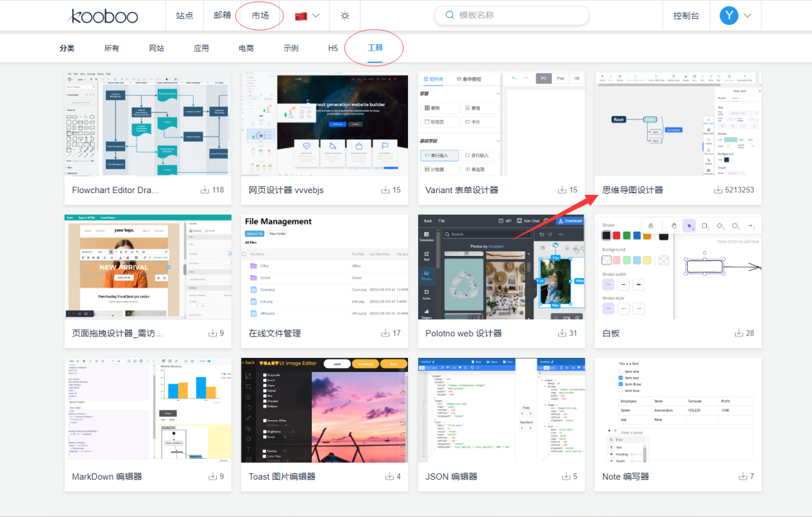This screenshot has height=517, width=812.
Task: Switch to the H5 tab
Action: click(x=332, y=47)
